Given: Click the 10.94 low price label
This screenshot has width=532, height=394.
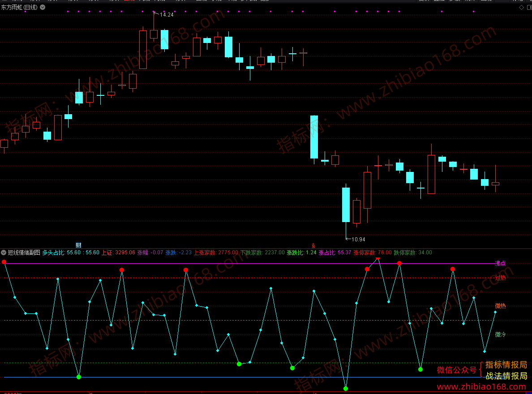Looking at the screenshot, I should (358, 239).
